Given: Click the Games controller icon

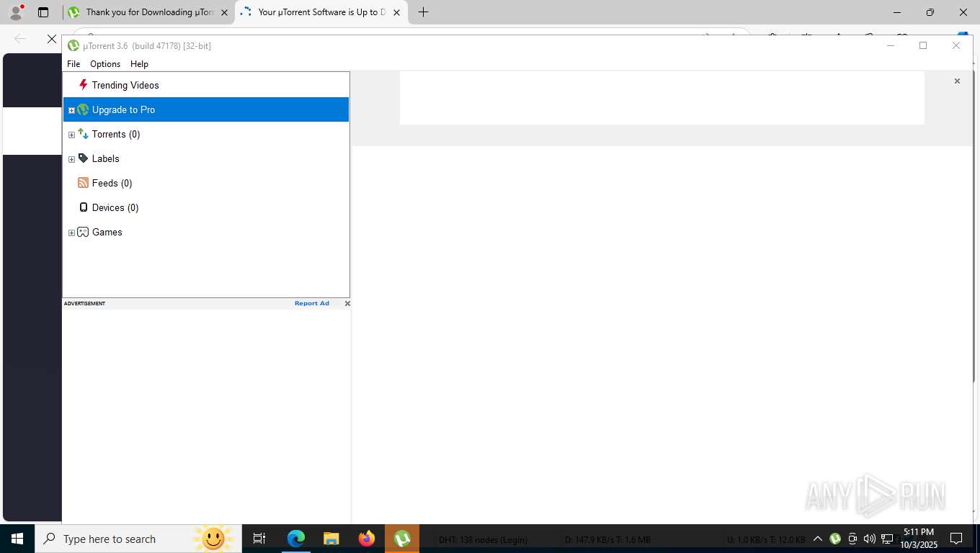Looking at the screenshot, I should [x=83, y=232].
